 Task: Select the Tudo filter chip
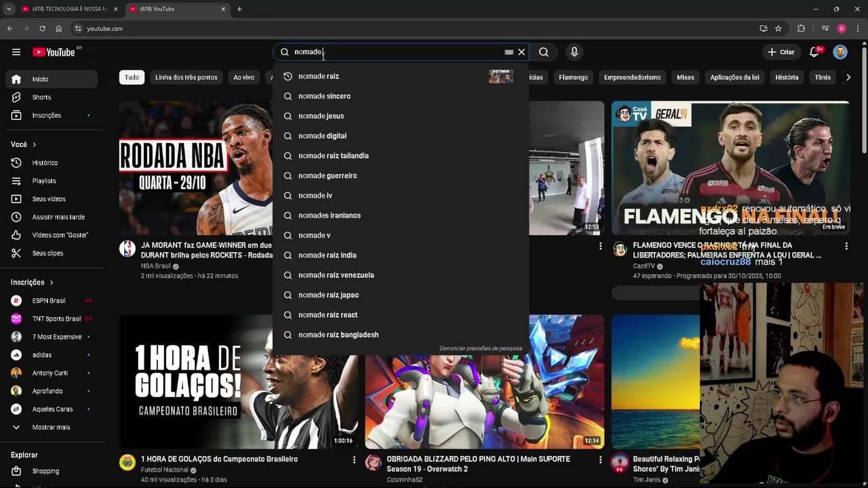coord(132,77)
